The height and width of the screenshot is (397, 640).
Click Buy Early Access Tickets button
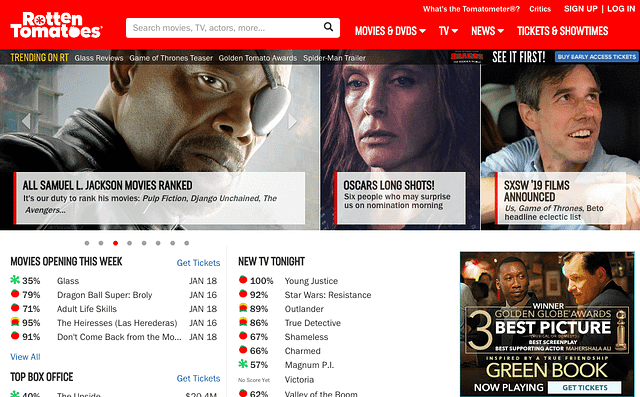[596, 57]
